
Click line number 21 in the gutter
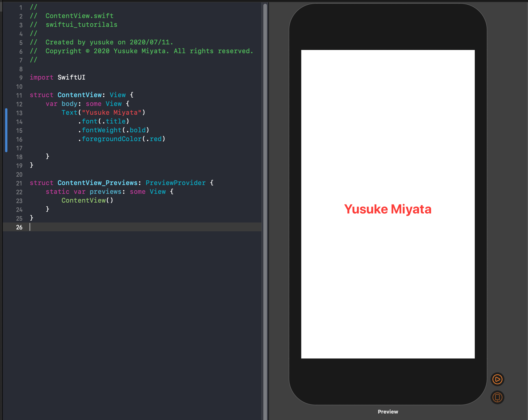tap(19, 183)
